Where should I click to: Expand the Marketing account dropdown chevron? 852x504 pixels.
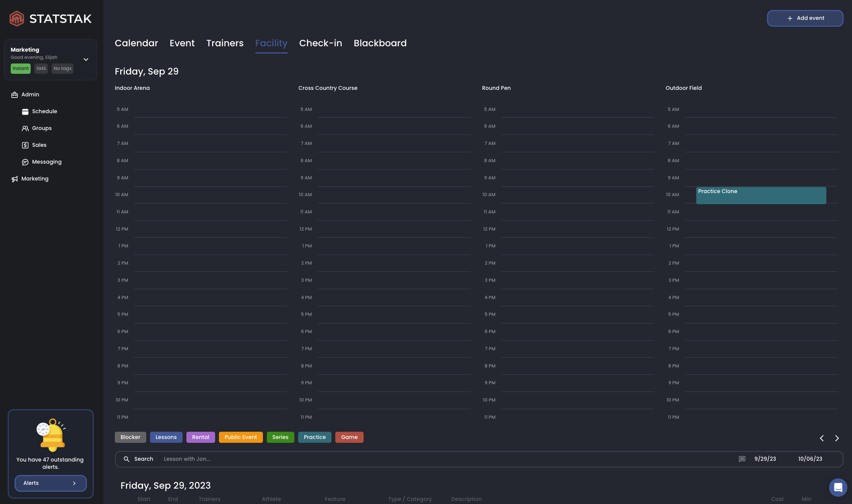click(x=86, y=60)
